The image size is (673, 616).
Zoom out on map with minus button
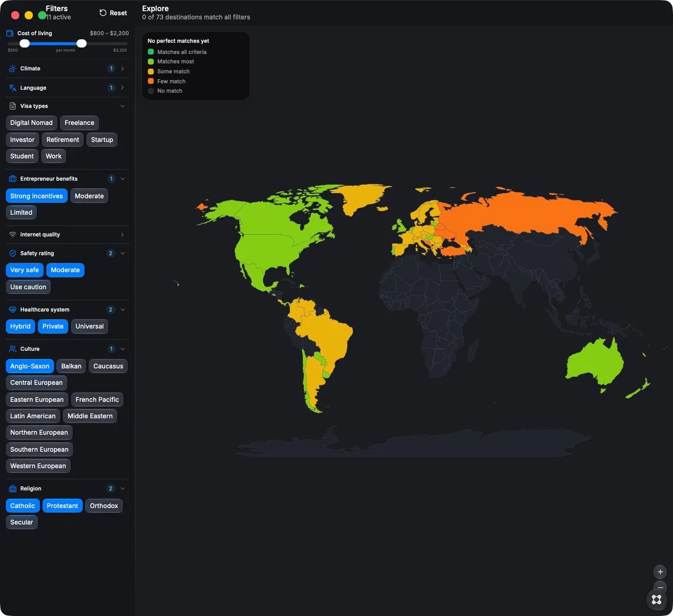coord(660,587)
